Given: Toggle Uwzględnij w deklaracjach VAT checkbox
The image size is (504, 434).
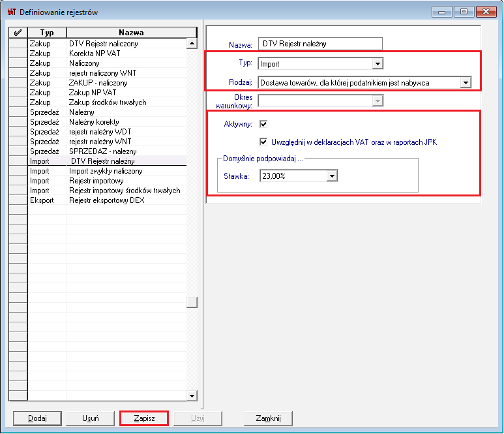Looking at the screenshot, I should (x=263, y=142).
